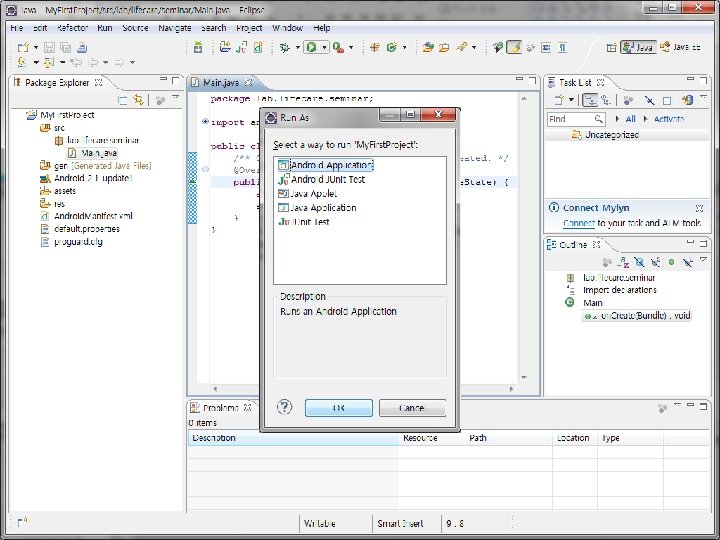The image size is (720, 540).
Task: Open the New Java Class dropdown arrow
Action: tap(405, 47)
